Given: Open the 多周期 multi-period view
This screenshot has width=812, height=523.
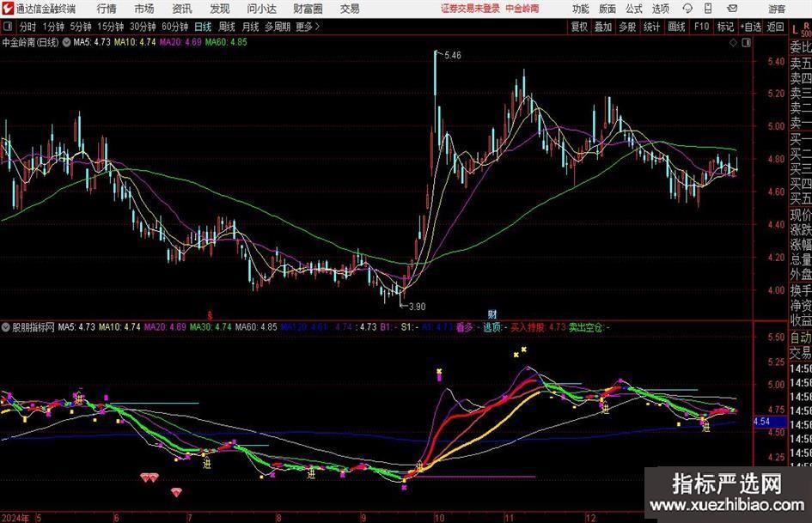Looking at the screenshot, I should 278,27.
